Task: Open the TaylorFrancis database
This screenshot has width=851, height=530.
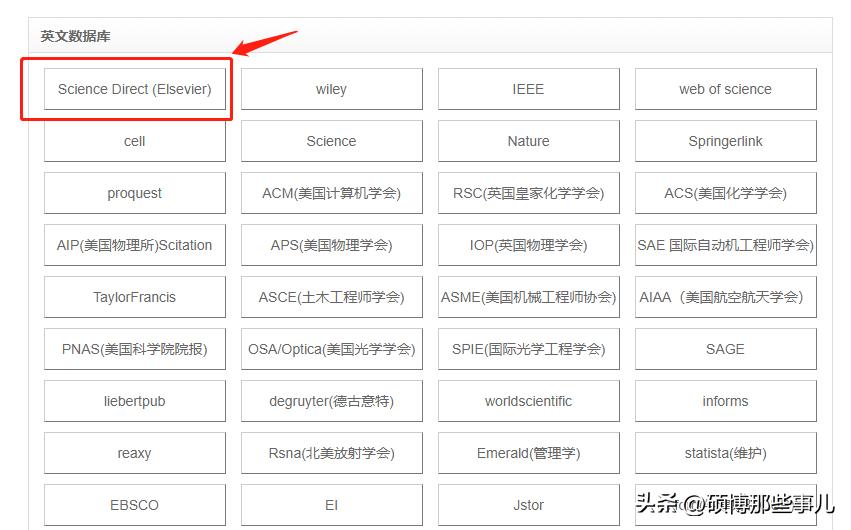Action: tap(135, 297)
